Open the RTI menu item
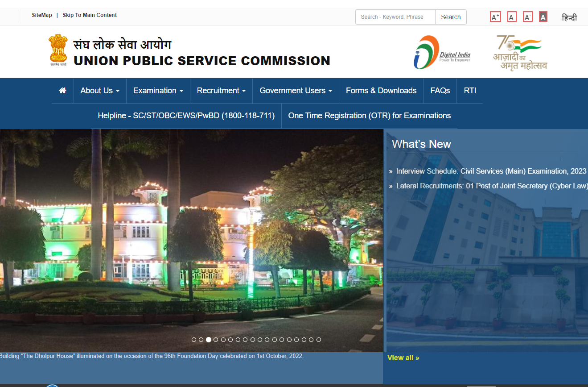588x387 pixels. coord(470,91)
